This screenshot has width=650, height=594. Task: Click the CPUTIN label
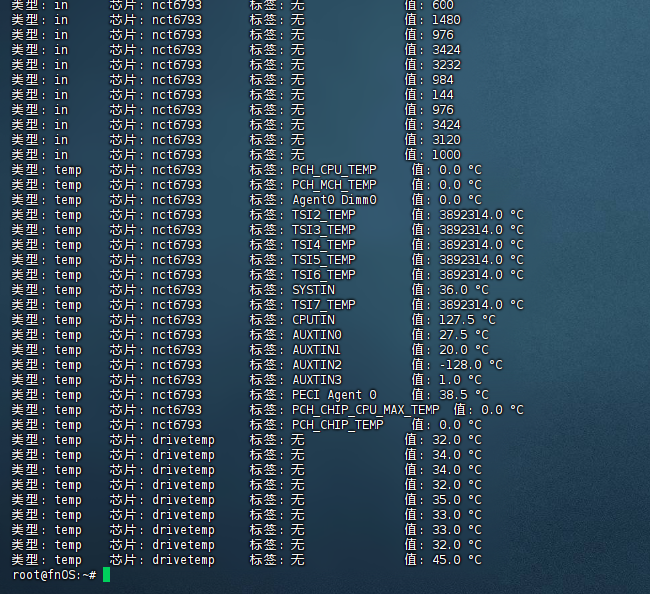click(x=313, y=320)
